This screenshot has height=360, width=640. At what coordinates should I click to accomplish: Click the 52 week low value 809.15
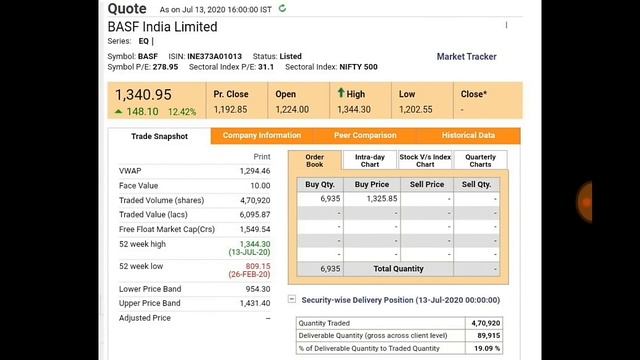(258, 266)
